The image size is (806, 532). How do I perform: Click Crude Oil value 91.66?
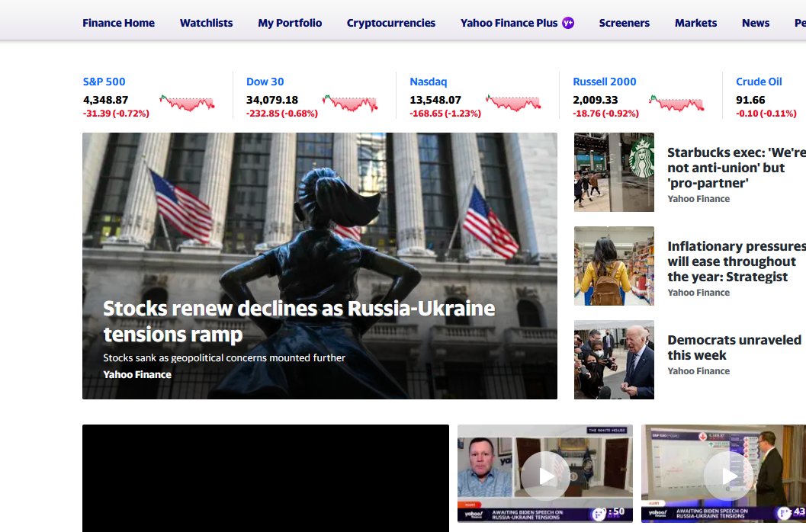pos(750,100)
